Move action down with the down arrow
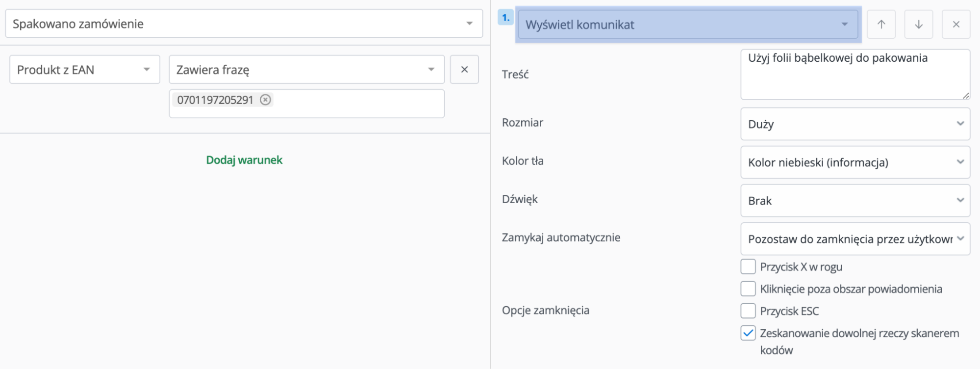 [919, 25]
